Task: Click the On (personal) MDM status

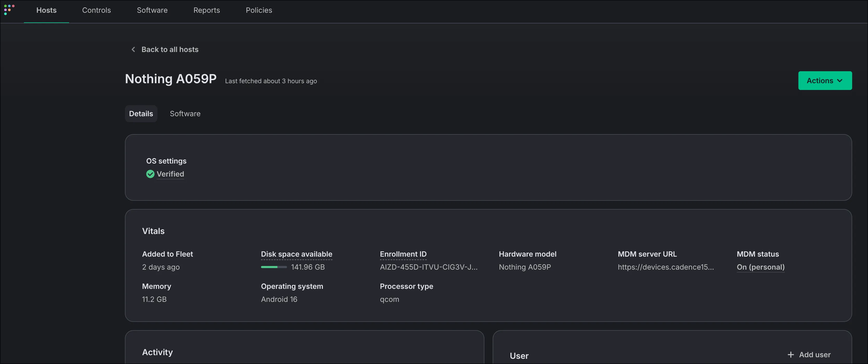Action: click(760, 267)
